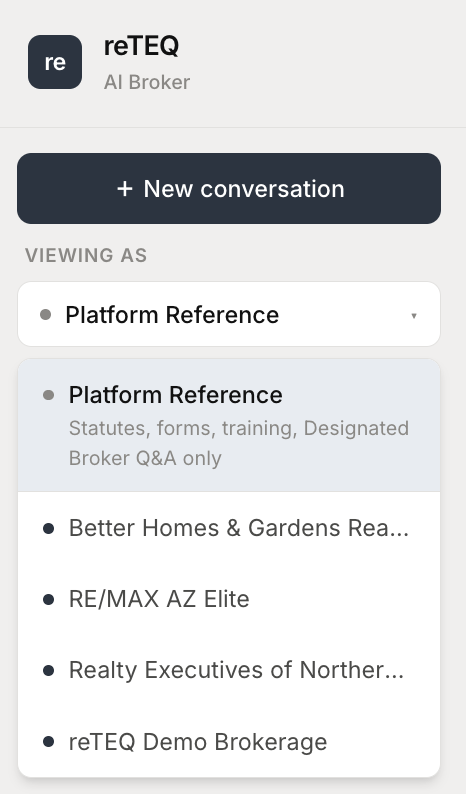Click the dark dot beside reTEQ Demo Brokerage
Viewport: 466px width, 794px height.
[x=49, y=742]
